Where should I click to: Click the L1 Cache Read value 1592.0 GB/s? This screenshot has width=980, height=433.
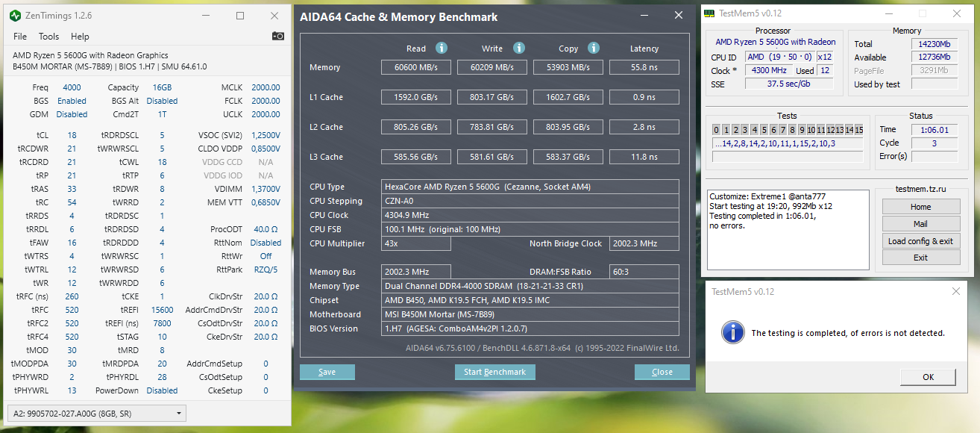click(x=416, y=97)
